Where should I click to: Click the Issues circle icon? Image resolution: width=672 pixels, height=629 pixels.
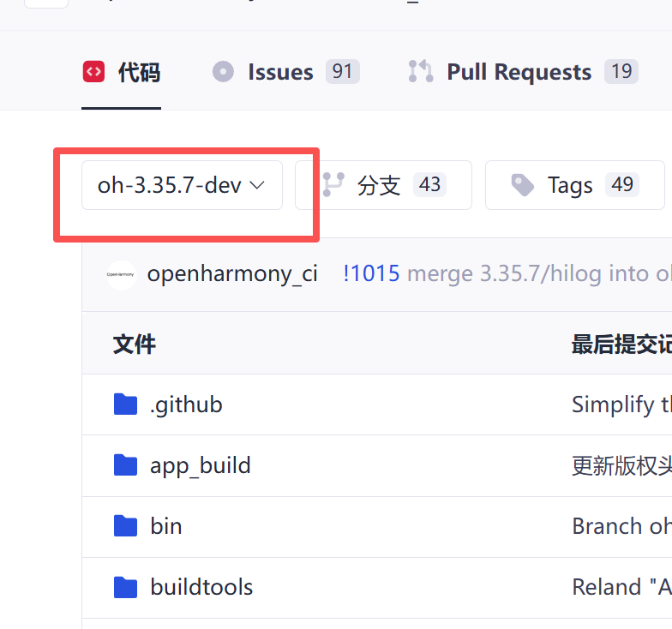(x=223, y=72)
